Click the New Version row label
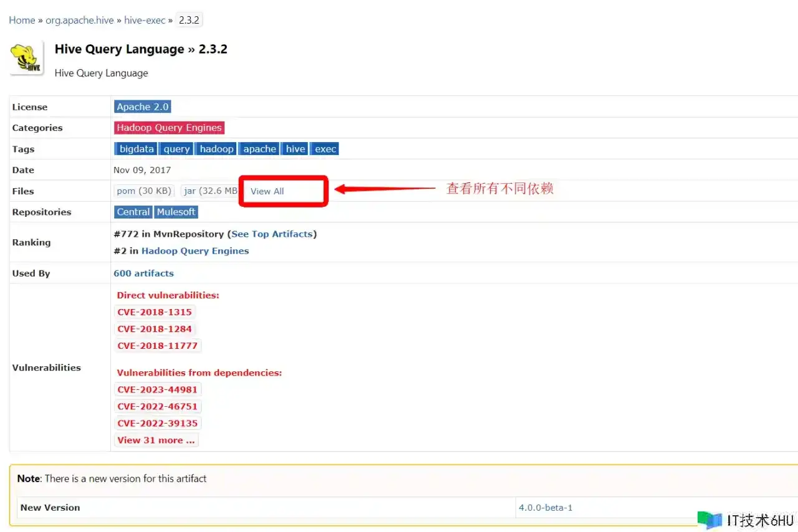798x532 pixels. (x=50, y=507)
